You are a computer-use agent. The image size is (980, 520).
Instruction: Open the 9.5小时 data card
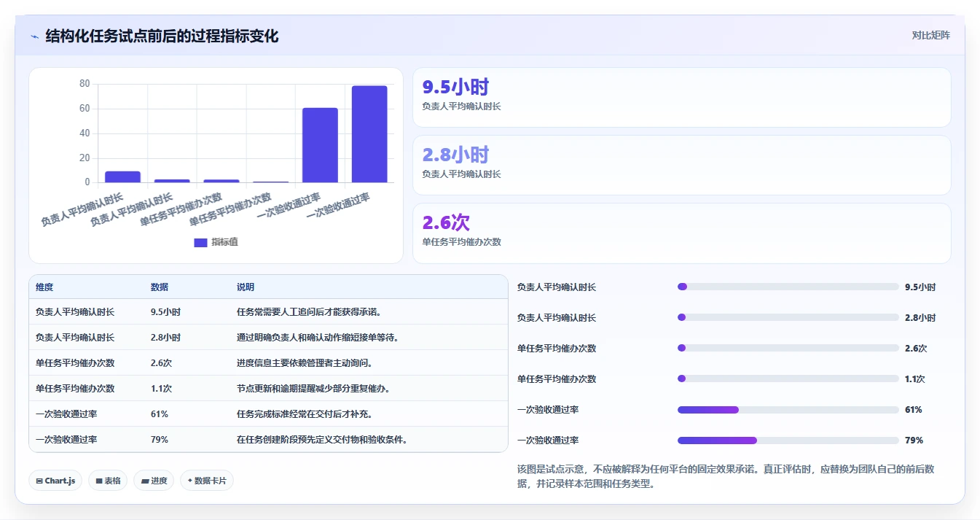681,98
